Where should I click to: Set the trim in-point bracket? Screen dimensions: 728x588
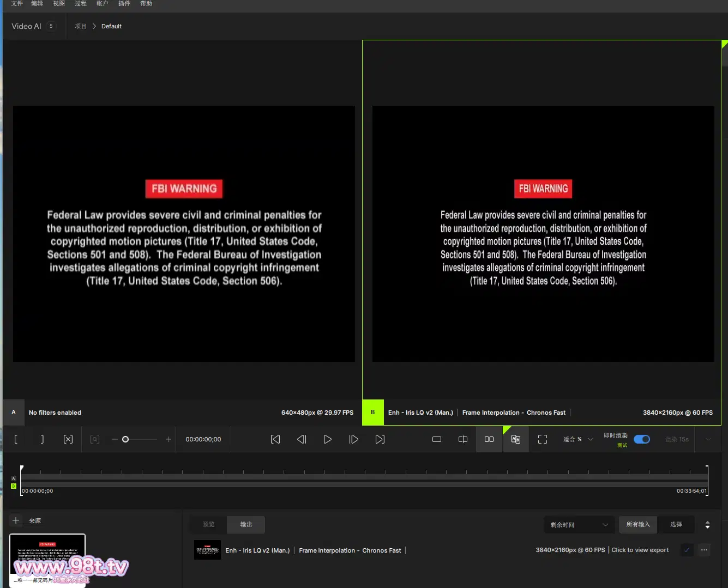tap(16, 439)
